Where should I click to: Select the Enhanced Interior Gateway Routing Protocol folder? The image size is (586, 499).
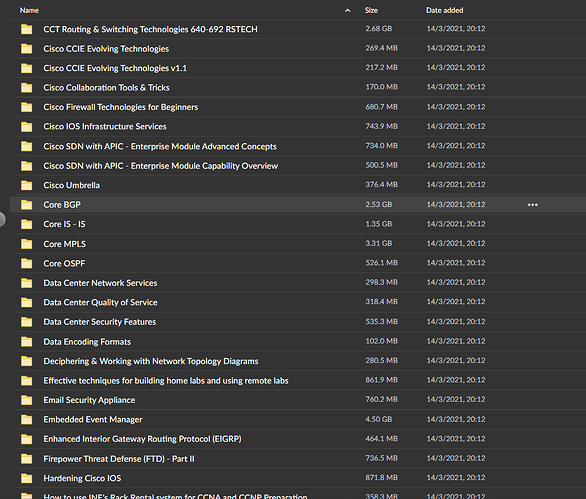pyautogui.click(x=142, y=439)
